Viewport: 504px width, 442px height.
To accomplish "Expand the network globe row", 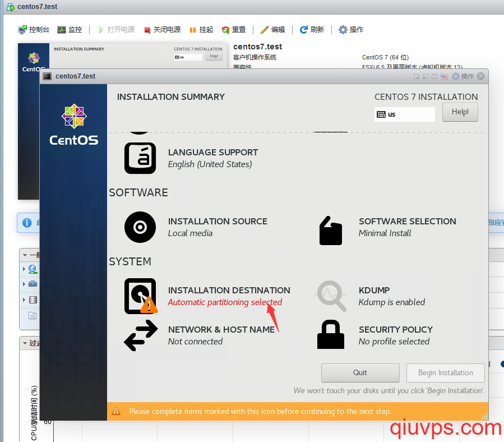I will point(24,269).
